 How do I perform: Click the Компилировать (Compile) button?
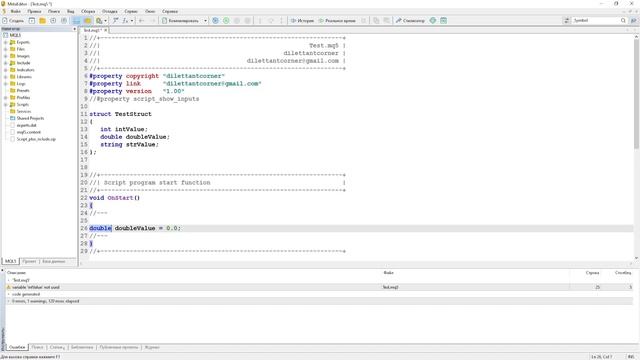[x=181, y=20]
